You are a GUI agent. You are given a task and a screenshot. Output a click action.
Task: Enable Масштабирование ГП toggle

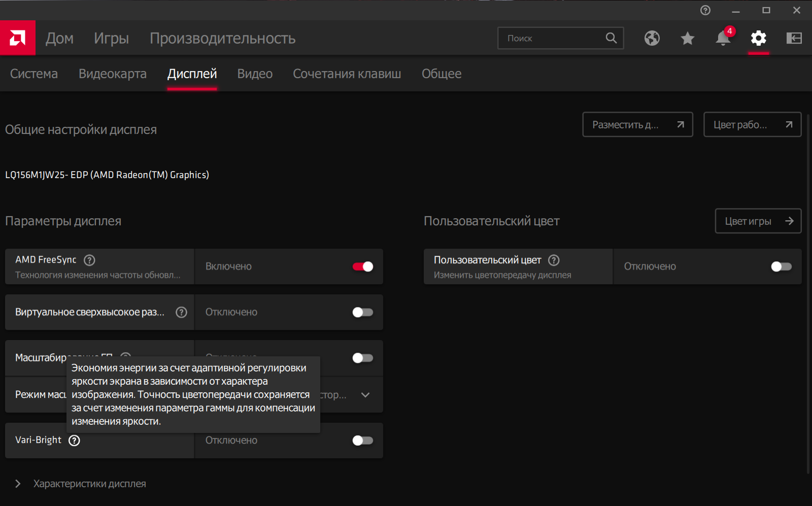tap(363, 358)
